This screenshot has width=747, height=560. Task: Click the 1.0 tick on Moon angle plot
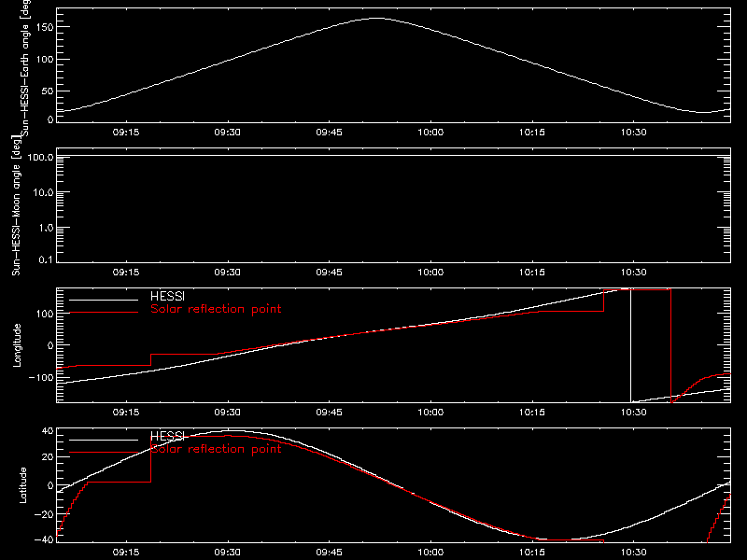[46, 228]
